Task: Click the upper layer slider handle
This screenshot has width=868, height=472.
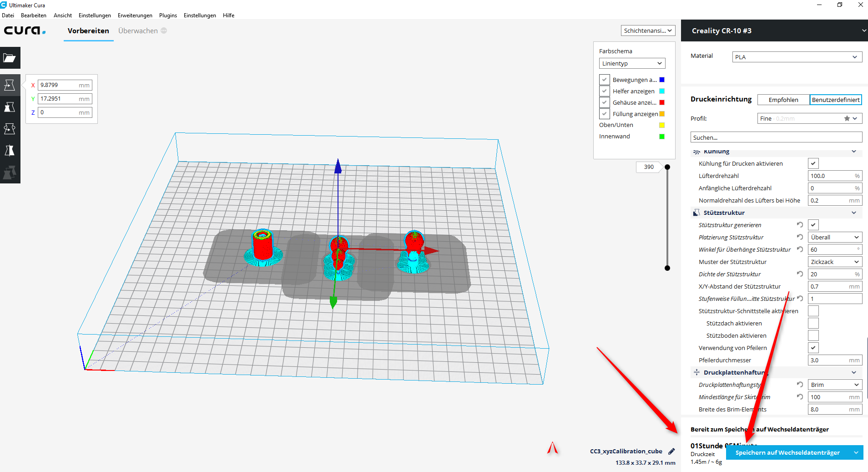Action: (667, 167)
